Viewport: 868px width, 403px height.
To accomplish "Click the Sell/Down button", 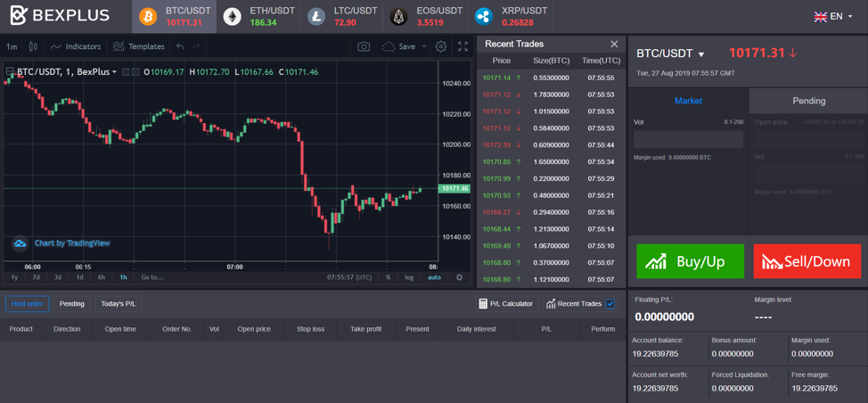I will 807,261.
